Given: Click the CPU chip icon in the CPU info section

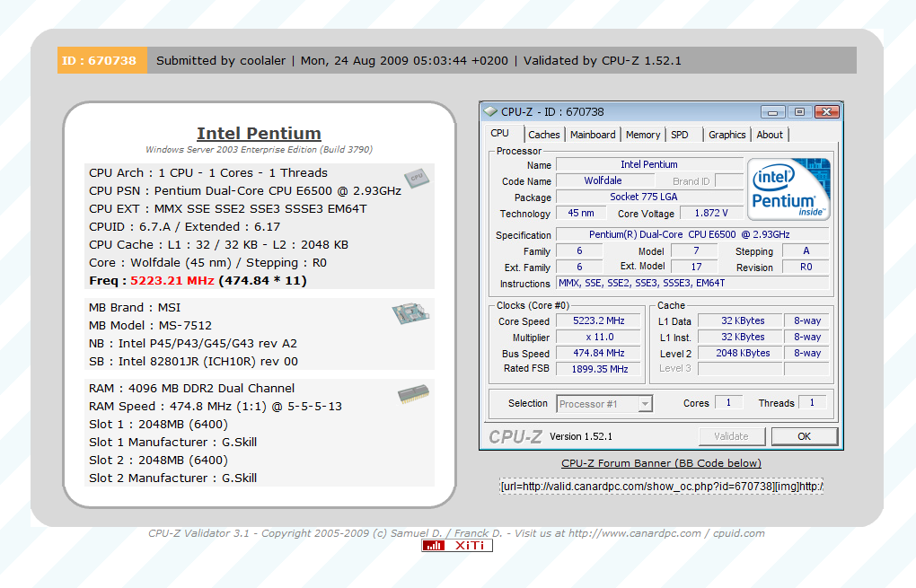Looking at the screenshot, I should tap(417, 178).
